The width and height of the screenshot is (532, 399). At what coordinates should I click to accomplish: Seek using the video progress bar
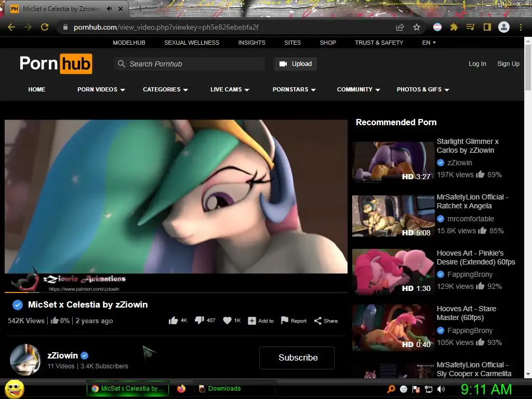[x=176, y=292]
